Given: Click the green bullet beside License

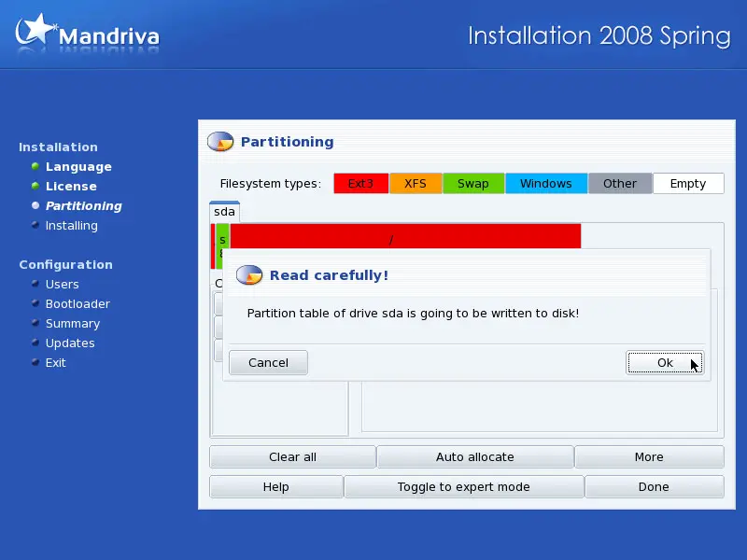Looking at the screenshot, I should tap(35, 186).
